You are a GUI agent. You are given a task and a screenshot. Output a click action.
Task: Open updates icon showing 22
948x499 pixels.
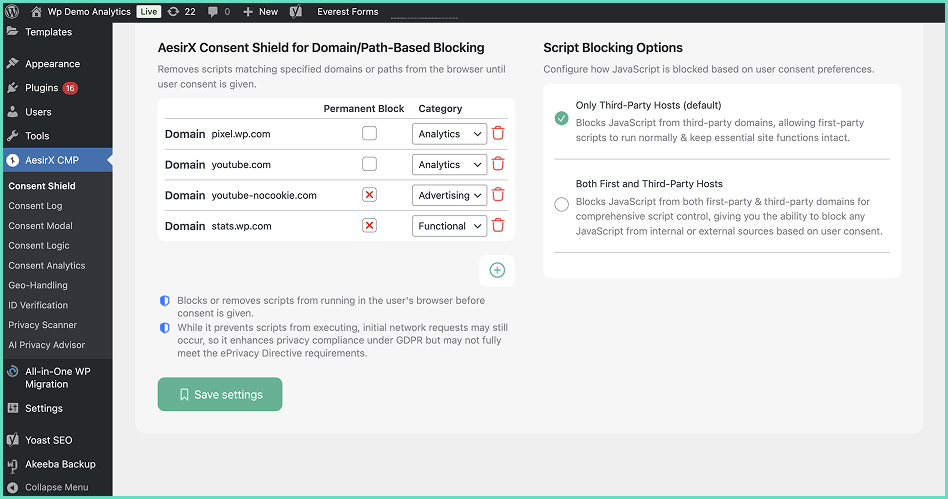click(x=174, y=11)
